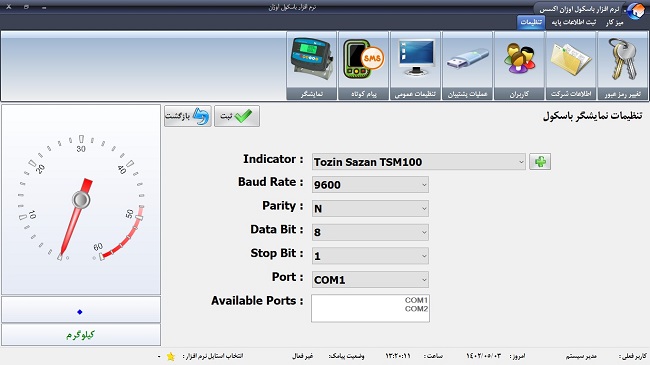
Task: Click the save (ثبت) button with green checkmark
Action: (x=237, y=116)
